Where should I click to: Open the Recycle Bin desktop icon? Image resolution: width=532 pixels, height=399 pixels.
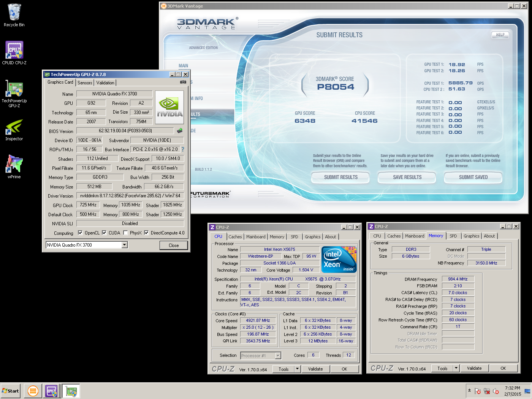pyautogui.click(x=14, y=15)
